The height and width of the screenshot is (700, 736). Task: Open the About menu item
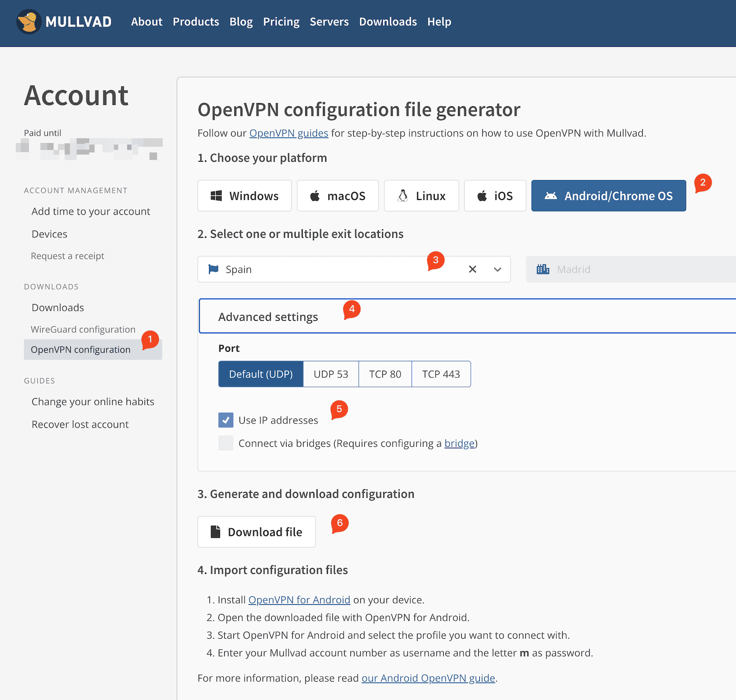click(x=146, y=22)
